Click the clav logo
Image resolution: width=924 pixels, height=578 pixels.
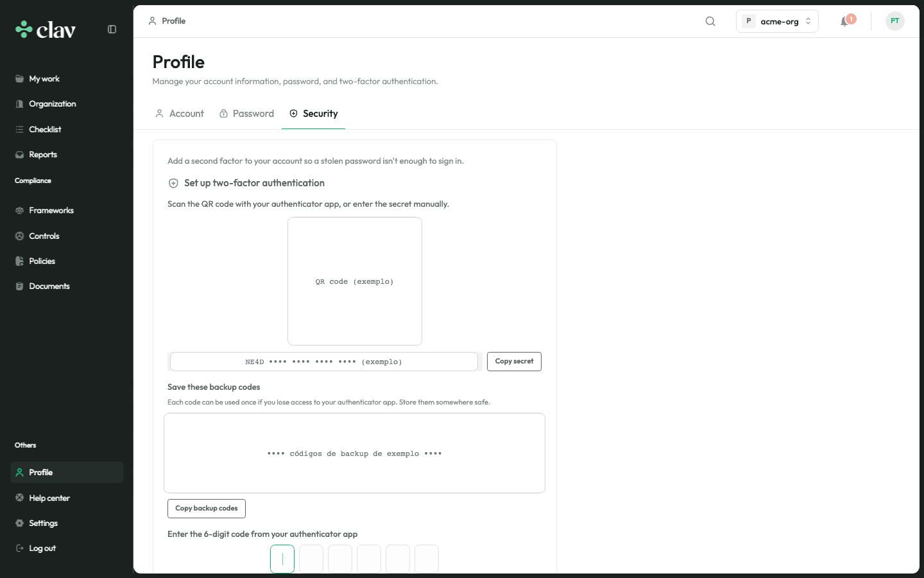(x=46, y=30)
